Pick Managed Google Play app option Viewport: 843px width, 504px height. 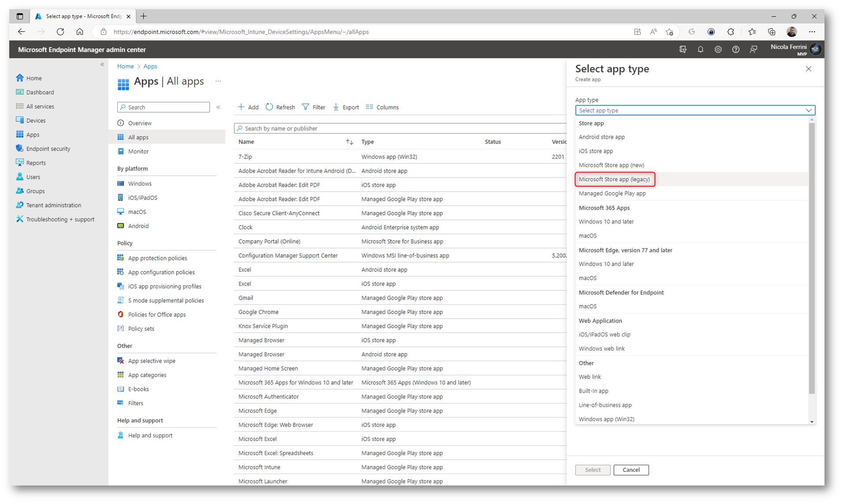click(x=612, y=193)
